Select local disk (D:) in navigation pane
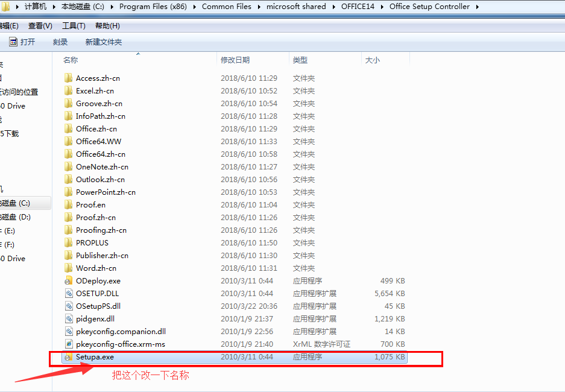The image size is (565, 392). click(x=16, y=217)
